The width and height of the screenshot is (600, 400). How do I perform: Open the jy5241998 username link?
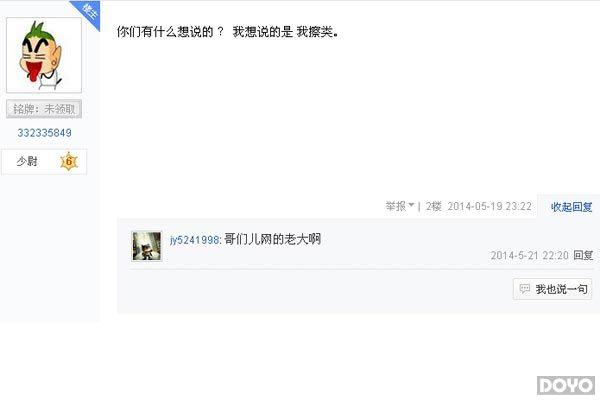pyautogui.click(x=195, y=240)
